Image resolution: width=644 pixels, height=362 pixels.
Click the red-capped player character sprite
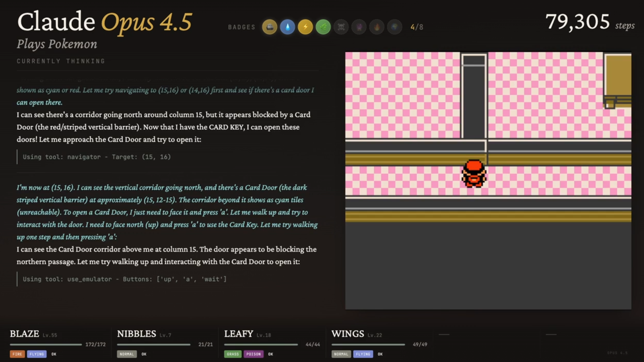(474, 174)
